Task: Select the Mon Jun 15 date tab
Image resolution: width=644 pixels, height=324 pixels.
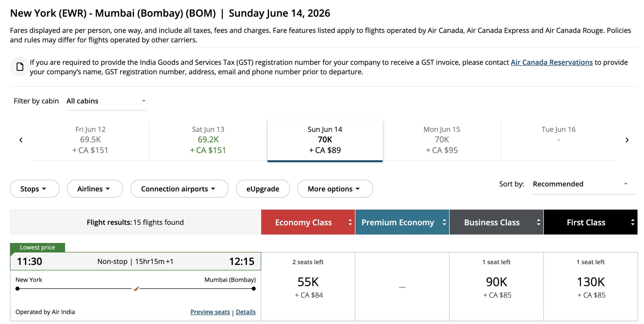Action: (x=442, y=140)
